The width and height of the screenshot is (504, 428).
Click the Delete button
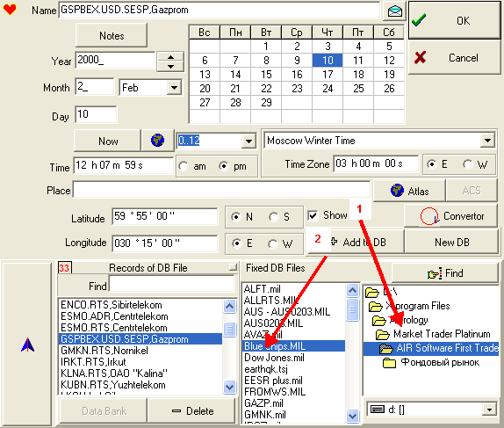[192, 411]
